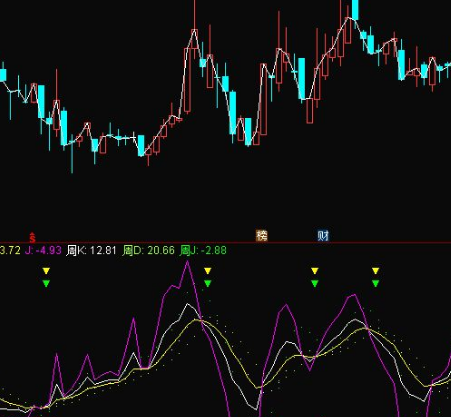Open the brown 榜 ranking icon

(262, 236)
